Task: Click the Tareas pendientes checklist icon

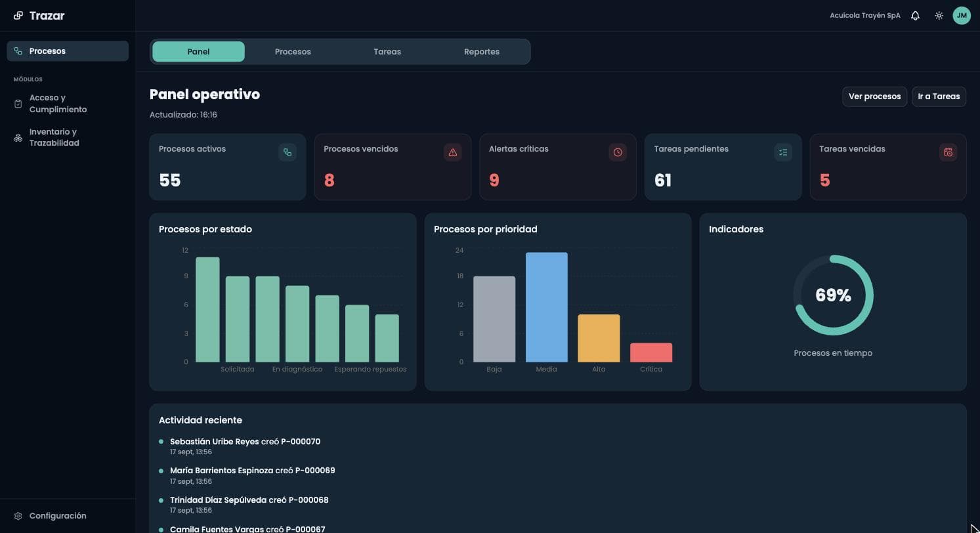Action: pyautogui.click(x=783, y=152)
